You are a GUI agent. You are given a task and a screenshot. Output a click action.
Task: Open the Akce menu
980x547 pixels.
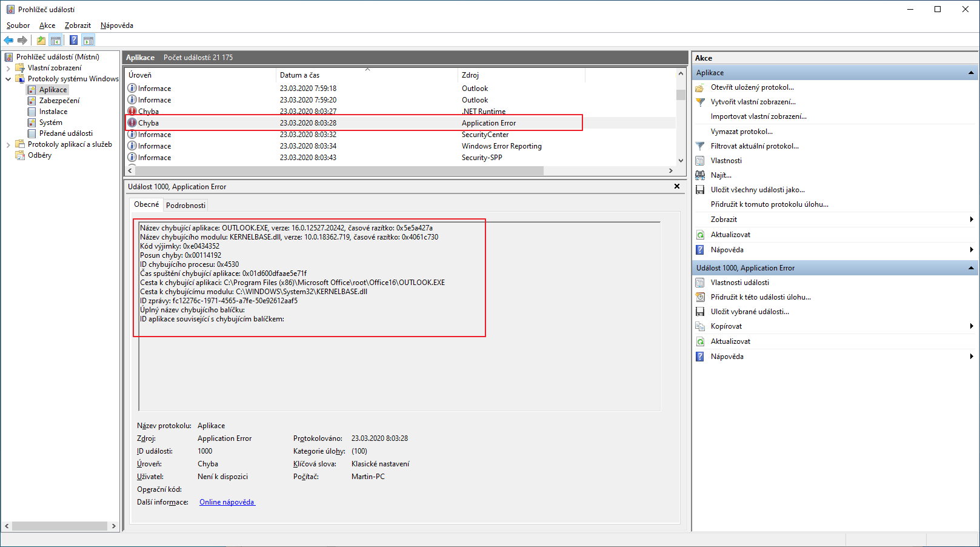point(47,25)
